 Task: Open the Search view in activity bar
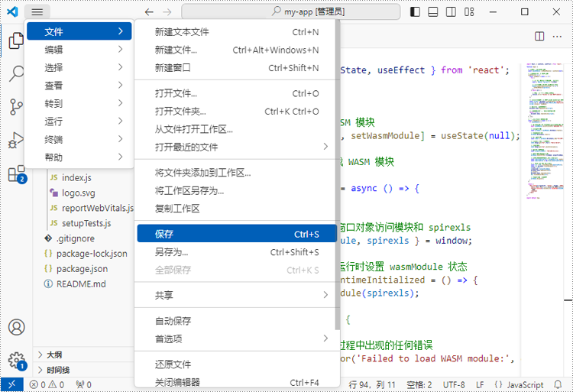(x=17, y=73)
